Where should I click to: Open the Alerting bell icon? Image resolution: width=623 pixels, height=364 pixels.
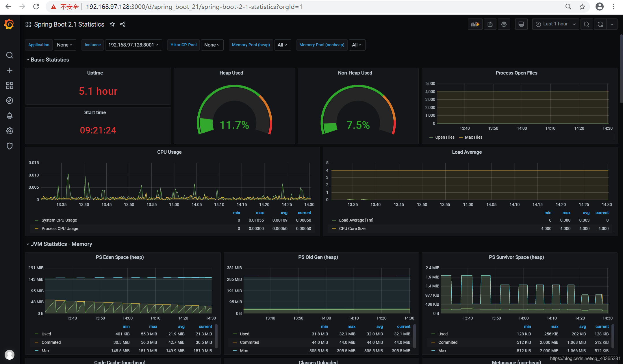pos(10,116)
